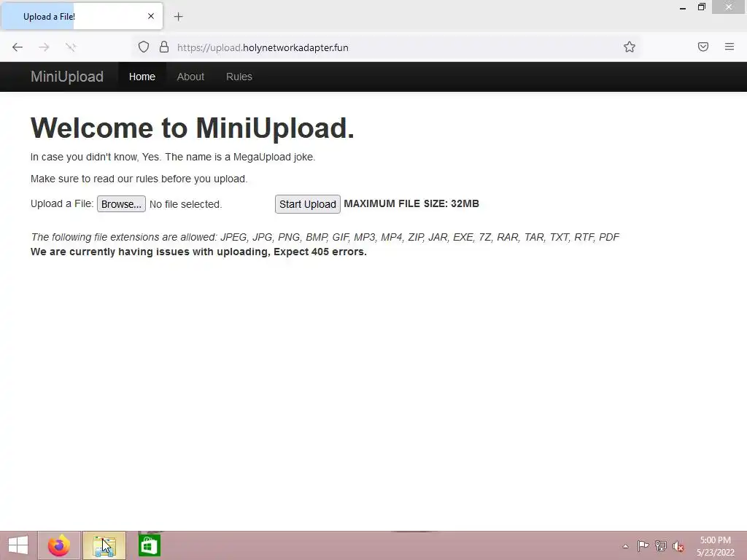This screenshot has width=747, height=560.
Task: Save page to Pocket icon
Action: (703, 47)
